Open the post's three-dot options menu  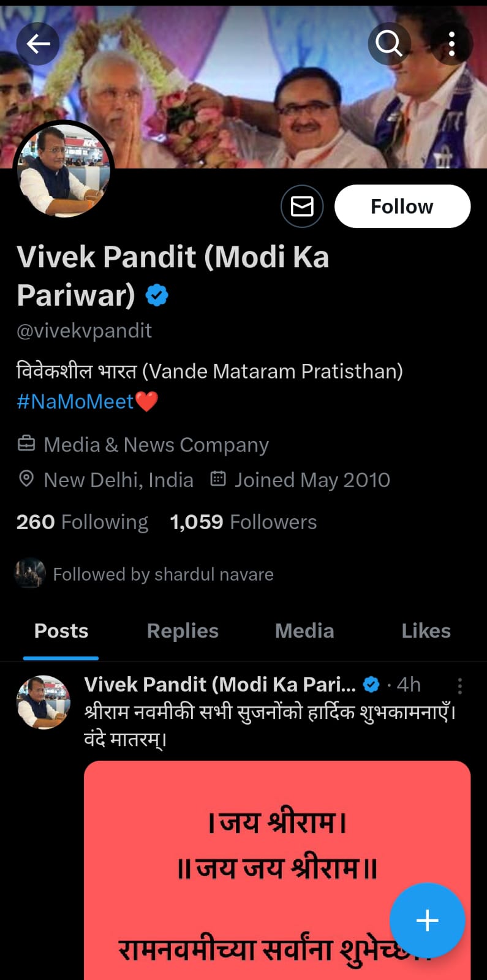[459, 685]
